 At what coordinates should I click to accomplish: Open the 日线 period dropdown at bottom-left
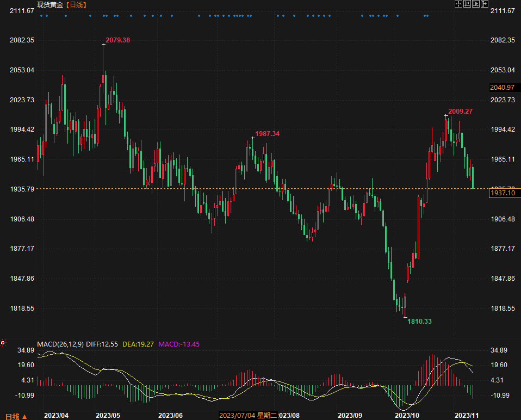tap(14, 416)
